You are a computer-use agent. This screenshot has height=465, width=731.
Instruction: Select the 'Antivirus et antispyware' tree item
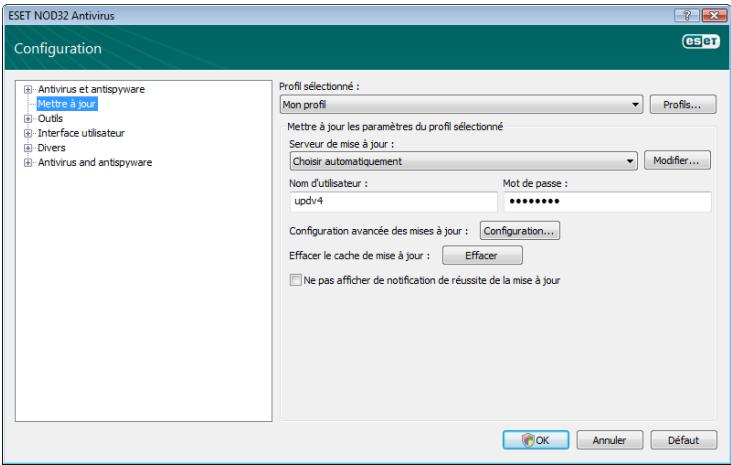[91, 89]
